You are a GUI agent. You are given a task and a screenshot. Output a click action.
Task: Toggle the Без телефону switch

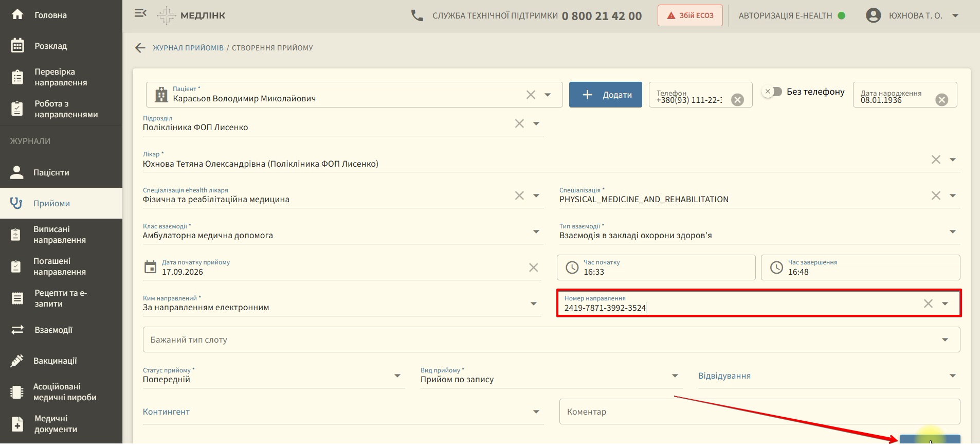point(772,92)
